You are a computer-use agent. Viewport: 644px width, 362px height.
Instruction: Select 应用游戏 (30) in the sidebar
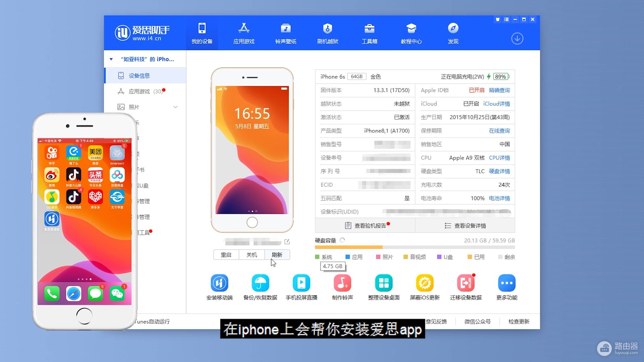point(145,91)
